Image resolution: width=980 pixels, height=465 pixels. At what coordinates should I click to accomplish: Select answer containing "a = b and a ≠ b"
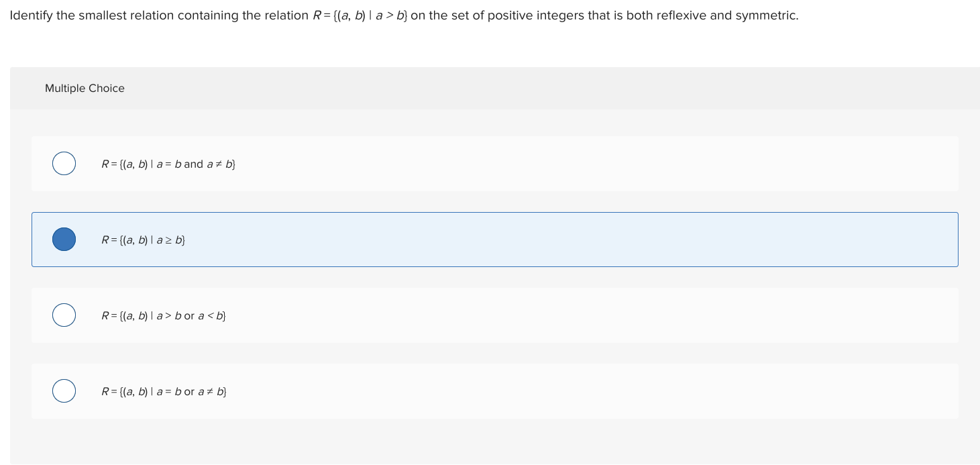tap(168, 163)
